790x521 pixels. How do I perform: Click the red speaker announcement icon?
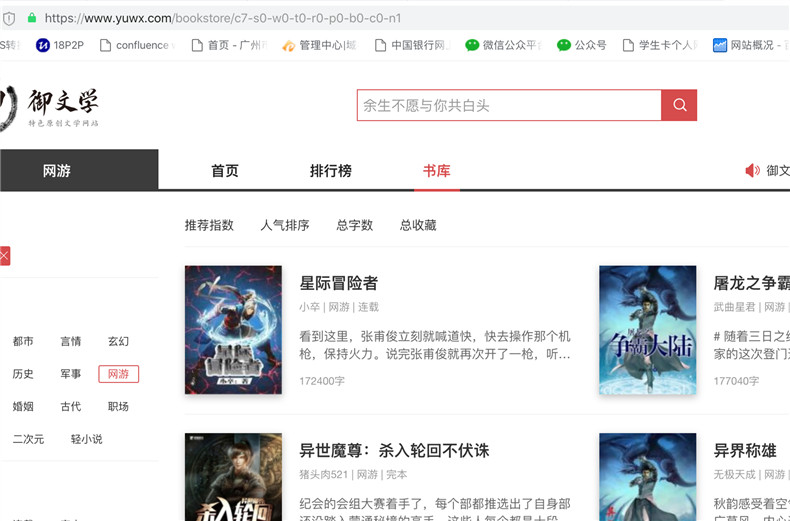click(x=752, y=170)
